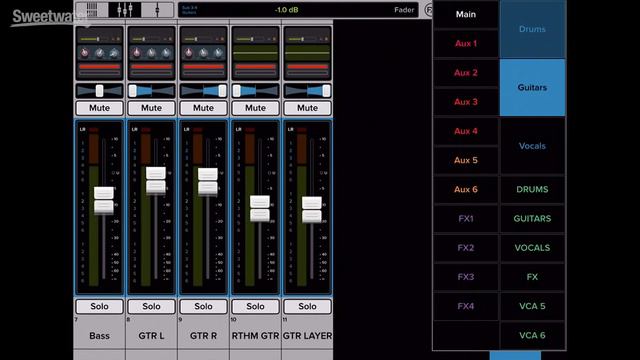Solo the GTR LAYER channel
The image size is (640, 360).
(x=307, y=307)
